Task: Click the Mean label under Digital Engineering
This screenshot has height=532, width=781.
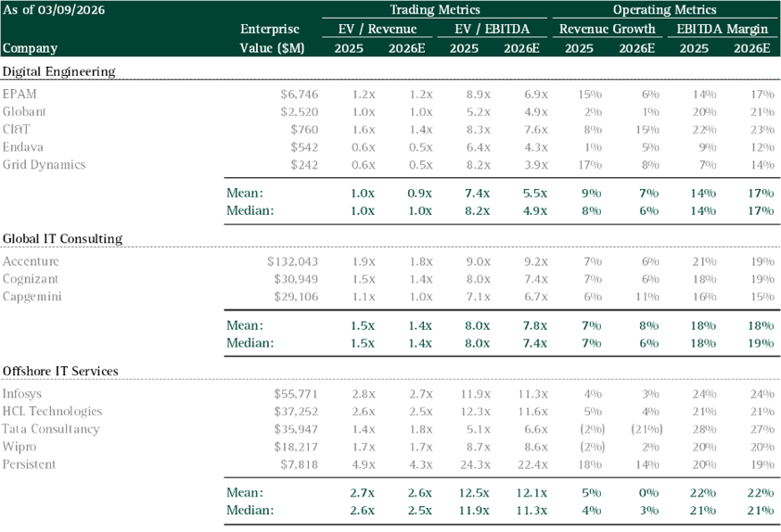Action: [245, 193]
